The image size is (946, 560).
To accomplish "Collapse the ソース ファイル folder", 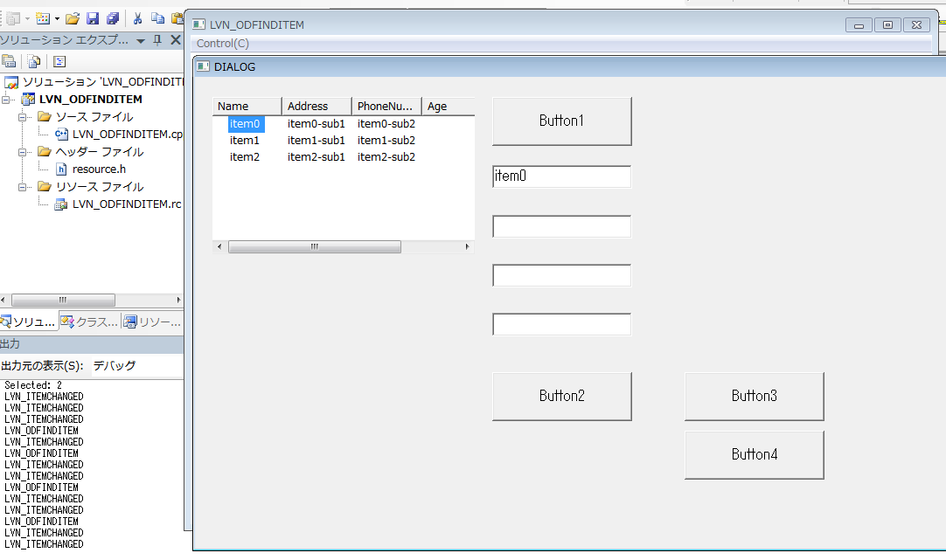I will click(23, 117).
